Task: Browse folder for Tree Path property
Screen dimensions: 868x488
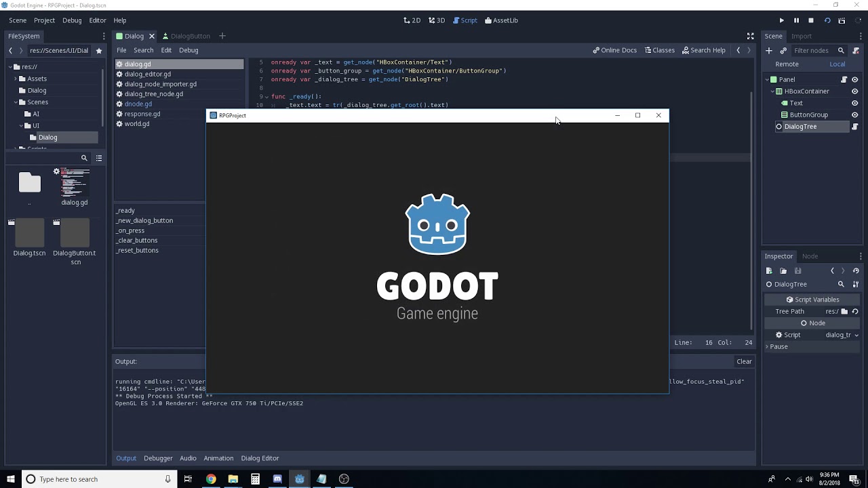Action: 844,311
